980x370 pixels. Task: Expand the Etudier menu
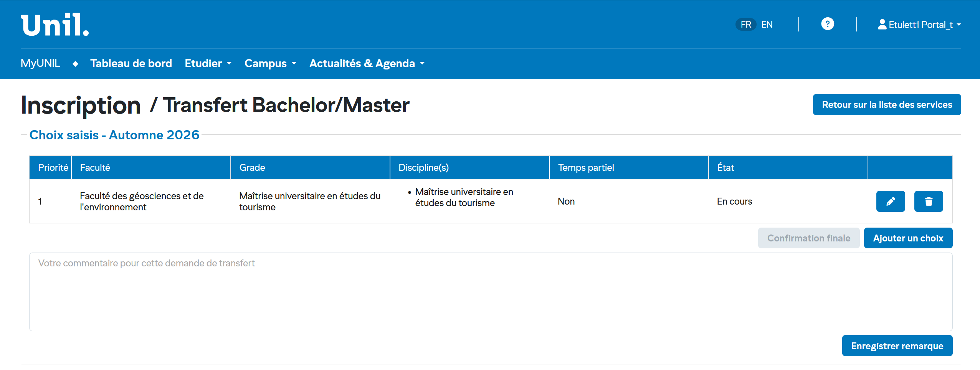point(208,63)
